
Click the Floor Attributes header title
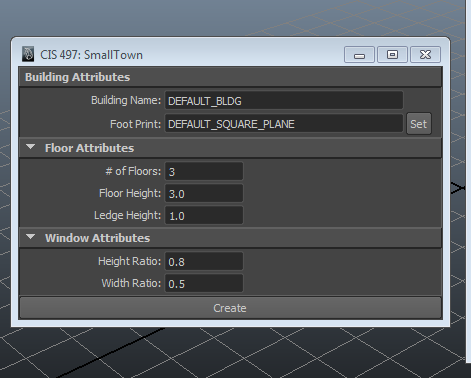89,148
